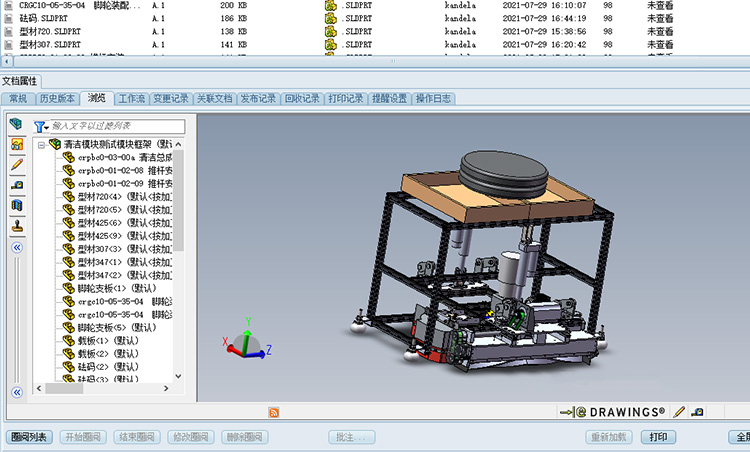Click the 打印 button
The height and width of the screenshot is (452, 750).
[658, 437]
